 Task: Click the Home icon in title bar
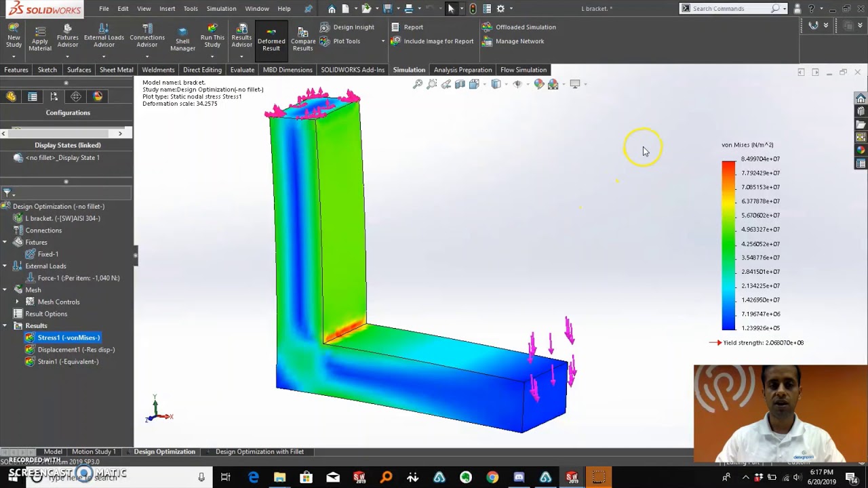pos(332,9)
